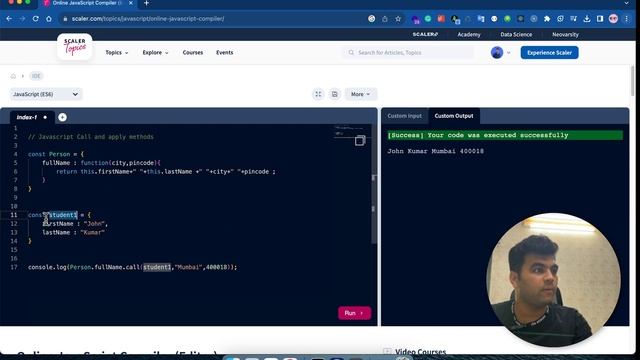Click the user avatar on Scaler header
Viewport: 640px width, 360px height.
pyautogui.click(x=497, y=53)
